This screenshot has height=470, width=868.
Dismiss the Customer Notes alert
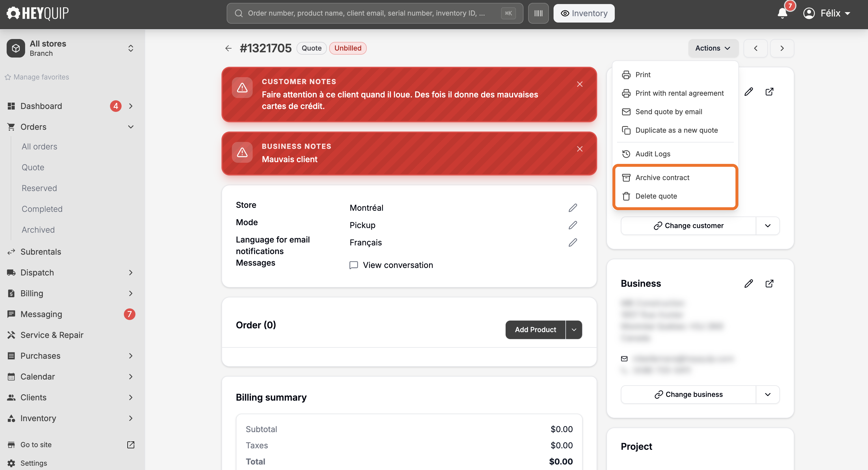[580, 84]
